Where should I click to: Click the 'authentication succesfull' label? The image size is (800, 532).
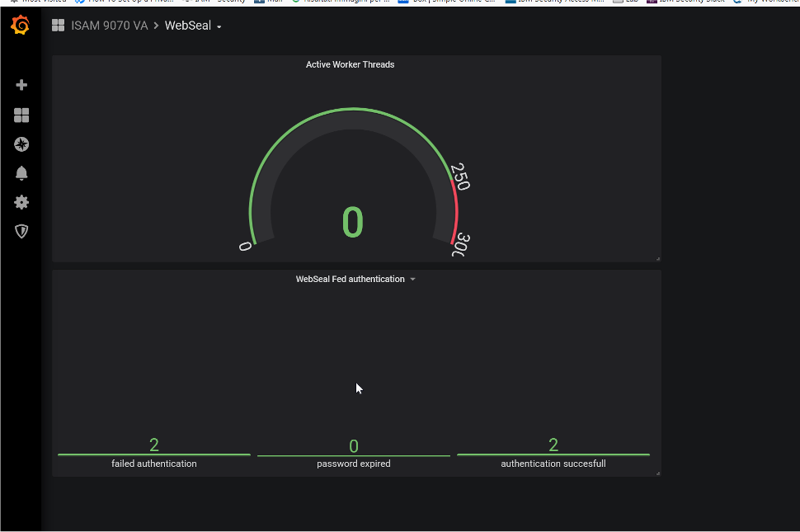click(553, 464)
